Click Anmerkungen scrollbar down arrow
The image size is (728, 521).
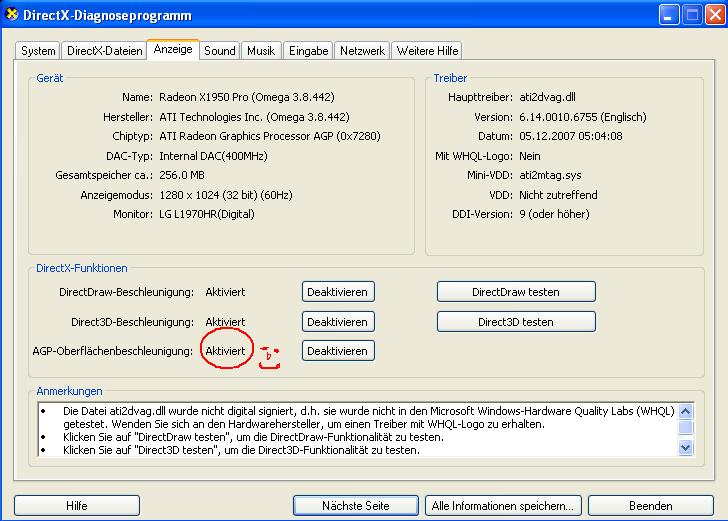click(x=686, y=447)
